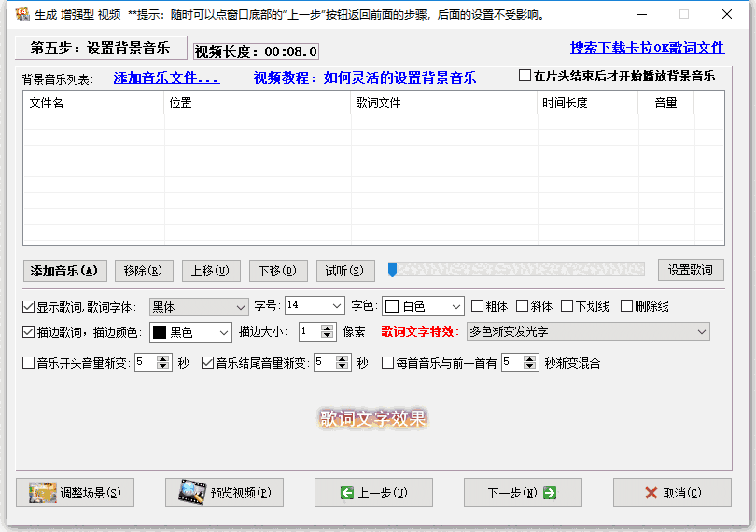
Task: Check 音乐开头音量渐变 checkbox
Action: pyautogui.click(x=28, y=363)
